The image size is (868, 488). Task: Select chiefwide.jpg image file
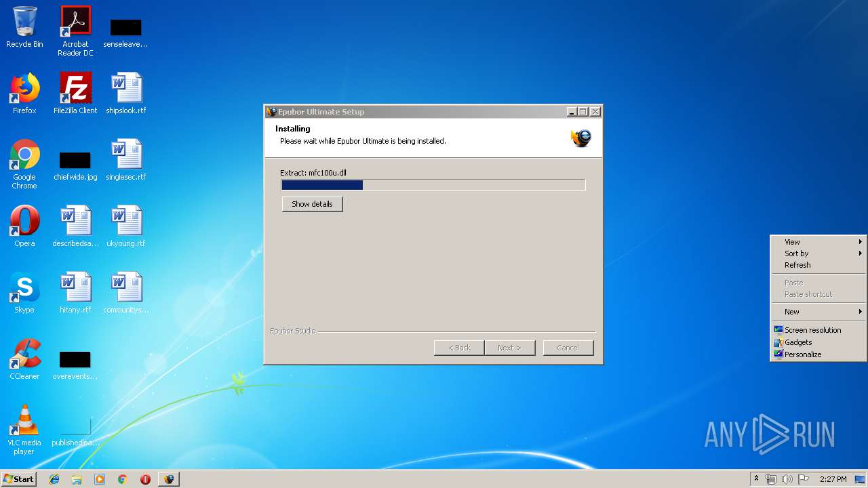(x=75, y=165)
